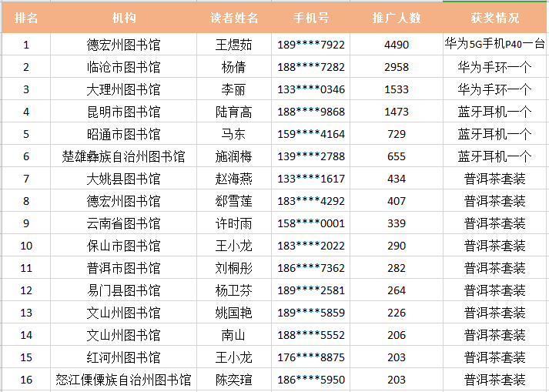
Task: Click phone number 189****5859
Action: click(311, 313)
